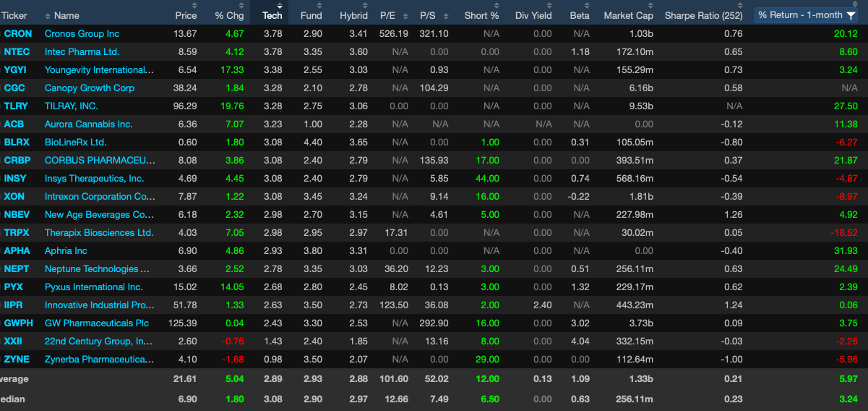Image resolution: width=868 pixels, height=411 pixels.
Task: Sort by the Hybrid column header
Action: click(x=353, y=15)
